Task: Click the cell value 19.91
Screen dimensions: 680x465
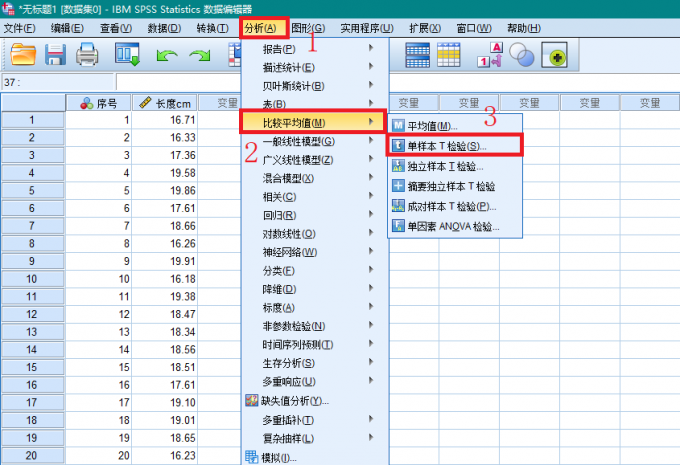Action: (x=164, y=261)
